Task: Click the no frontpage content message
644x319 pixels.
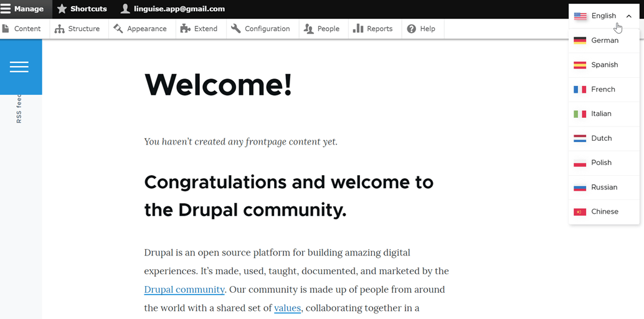Action: click(x=240, y=142)
